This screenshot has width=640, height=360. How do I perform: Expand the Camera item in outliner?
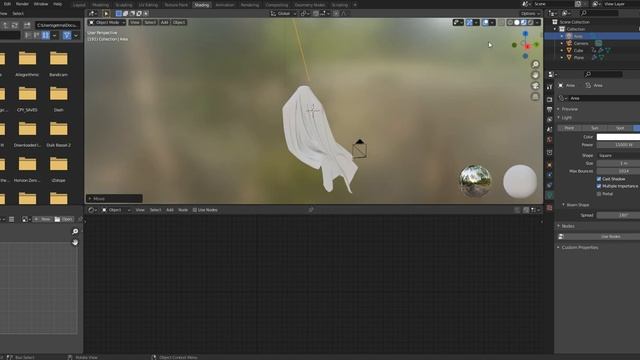pos(562,43)
